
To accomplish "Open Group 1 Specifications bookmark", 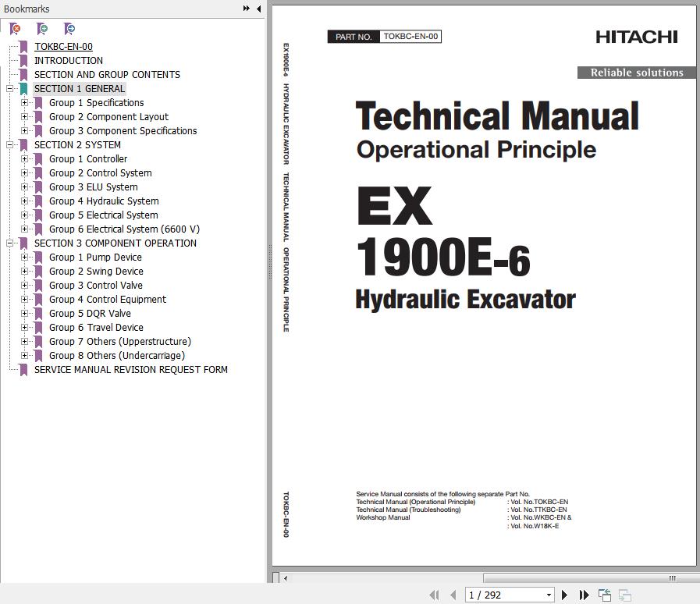I will point(97,103).
